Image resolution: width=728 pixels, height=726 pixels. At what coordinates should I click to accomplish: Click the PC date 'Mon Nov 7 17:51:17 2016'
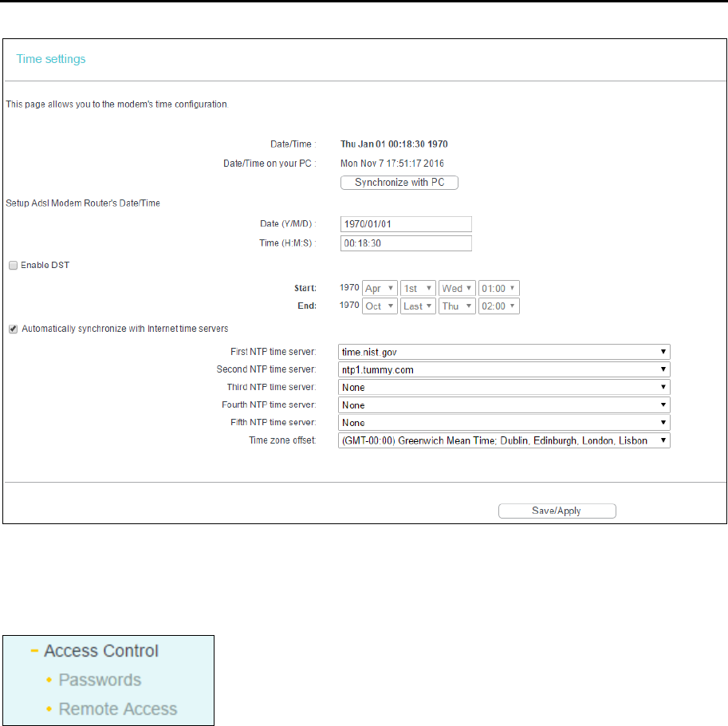click(392, 164)
